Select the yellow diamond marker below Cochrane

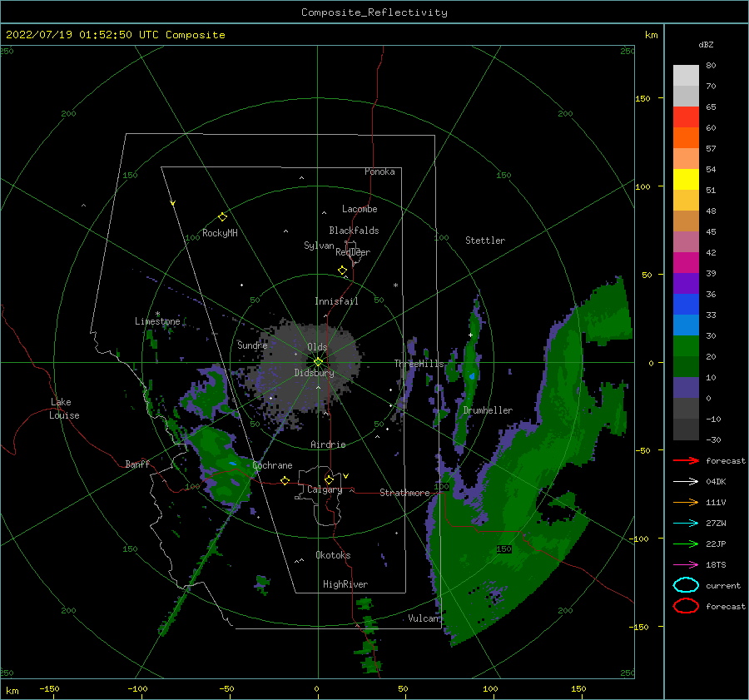pyautogui.click(x=285, y=480)
